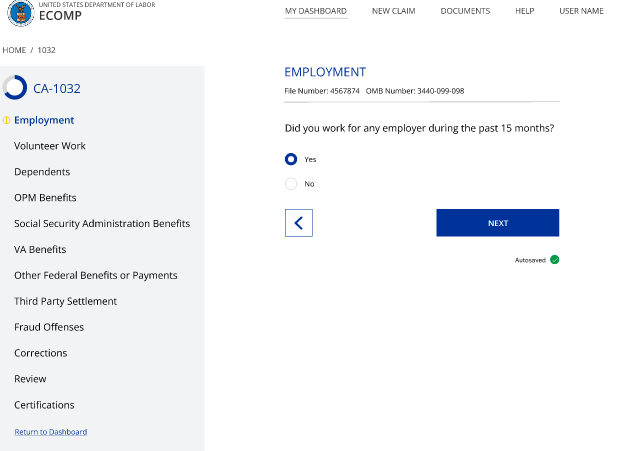Click the Autosaved status label
This screenshot has width=619, height=451.
530,260
